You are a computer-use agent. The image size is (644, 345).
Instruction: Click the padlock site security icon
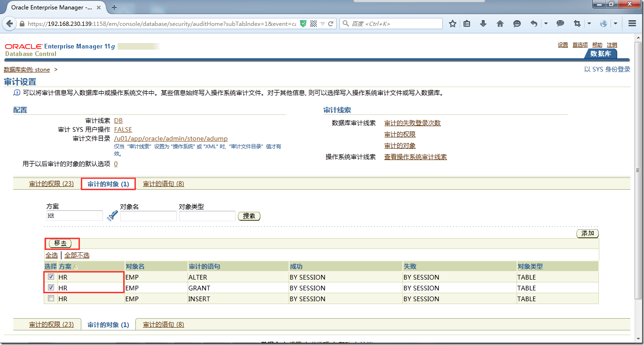[22, 24]
